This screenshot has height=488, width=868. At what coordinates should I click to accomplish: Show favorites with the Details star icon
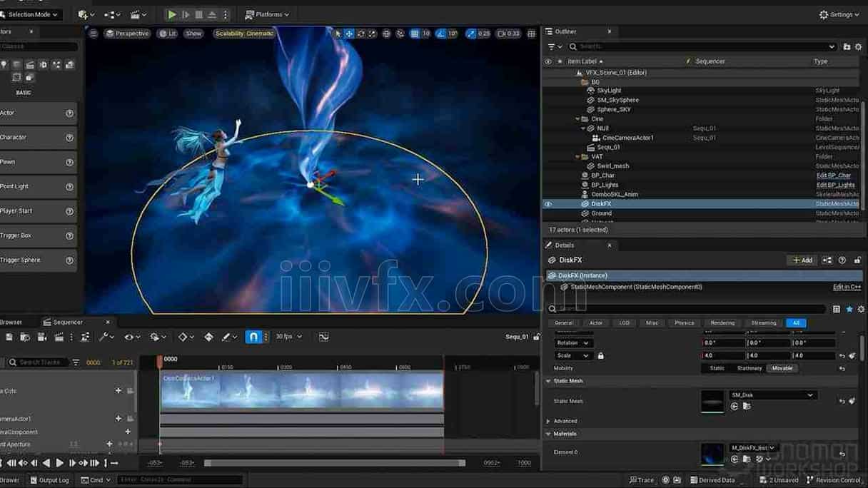849,309
